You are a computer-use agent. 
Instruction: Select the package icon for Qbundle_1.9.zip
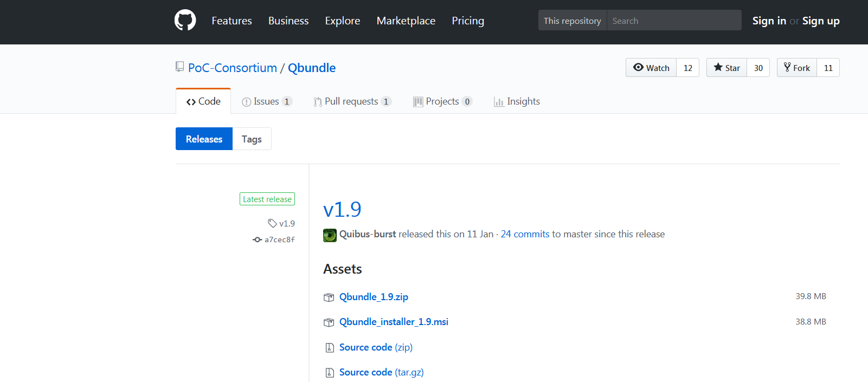click(329, 297)
